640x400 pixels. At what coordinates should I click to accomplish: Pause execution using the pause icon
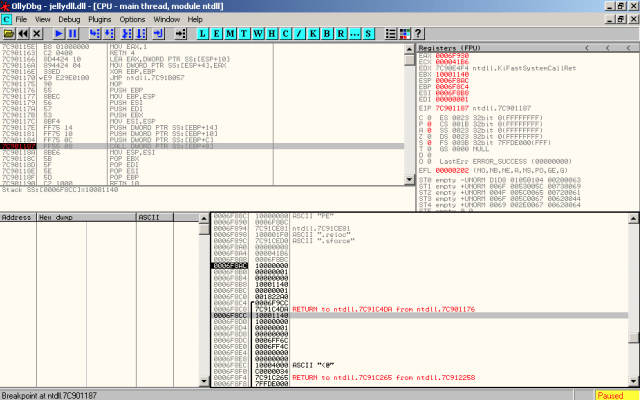pyautogui.click(x=73, y=33)
